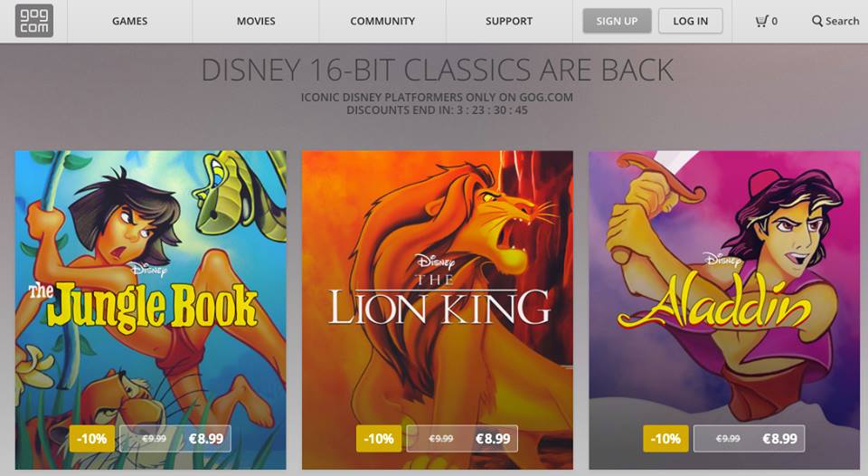Click the SIGN UP button
This screenshot has width=868, height=476.
pos(617,21)
